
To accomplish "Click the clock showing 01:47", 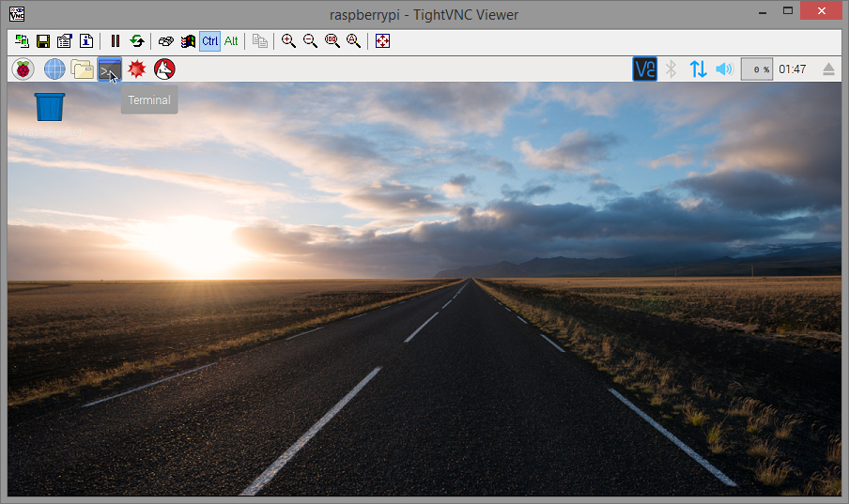I will [x=792, y=69].
